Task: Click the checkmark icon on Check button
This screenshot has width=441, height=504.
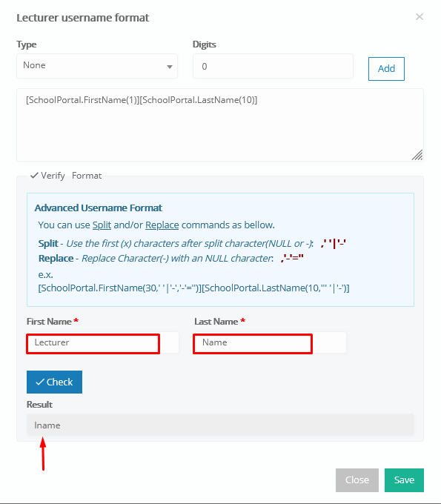Action: 40,382
